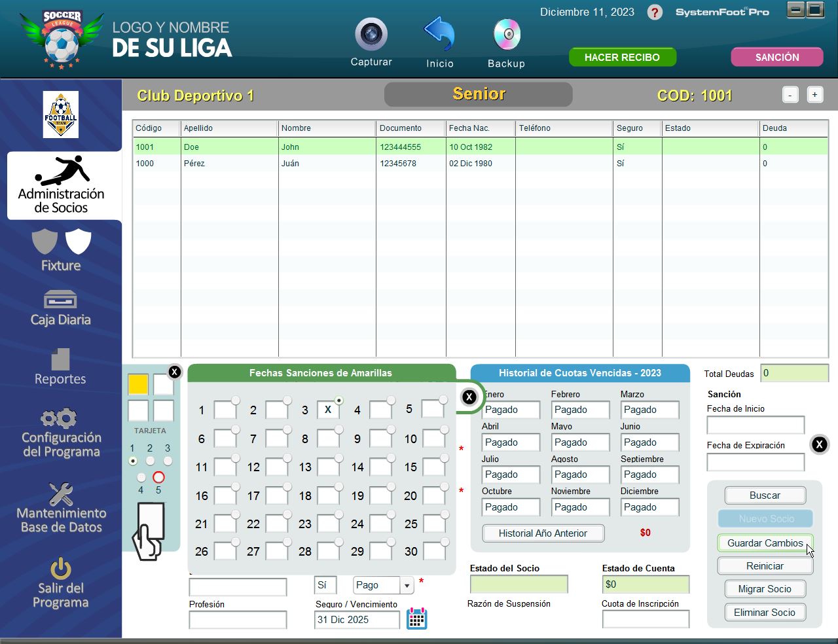This screenshot has height=644, width=838.
Task: Open the Seguro Vencimiento calendar icon
Action: coord(417,618)
